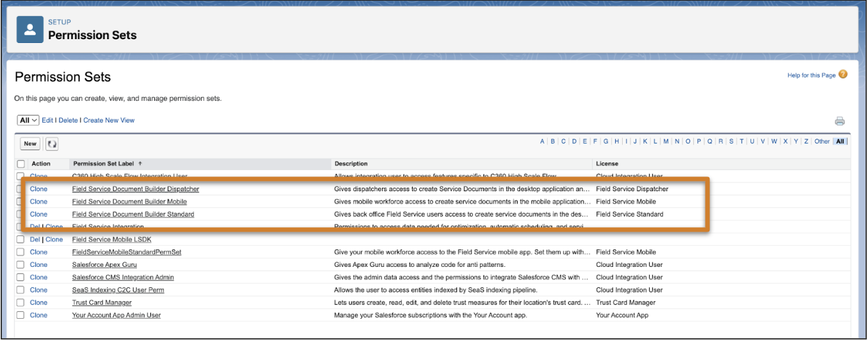Screen dimensions: 868x340
Task: Clone the Salesforce Apex Guru permission set
Action: [39, 264]
